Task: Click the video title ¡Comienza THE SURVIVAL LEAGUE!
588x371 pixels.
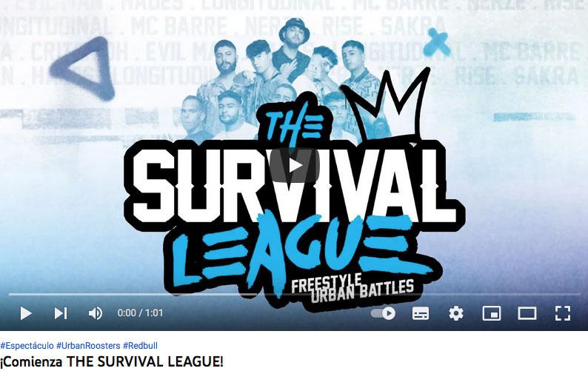Action: point(111,362)
